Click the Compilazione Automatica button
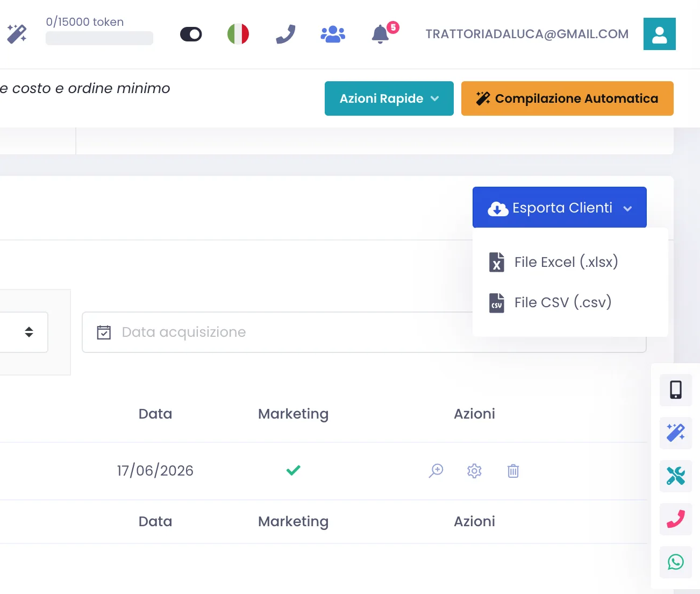The width and height of the screenshot is (700, 594). 567,98
